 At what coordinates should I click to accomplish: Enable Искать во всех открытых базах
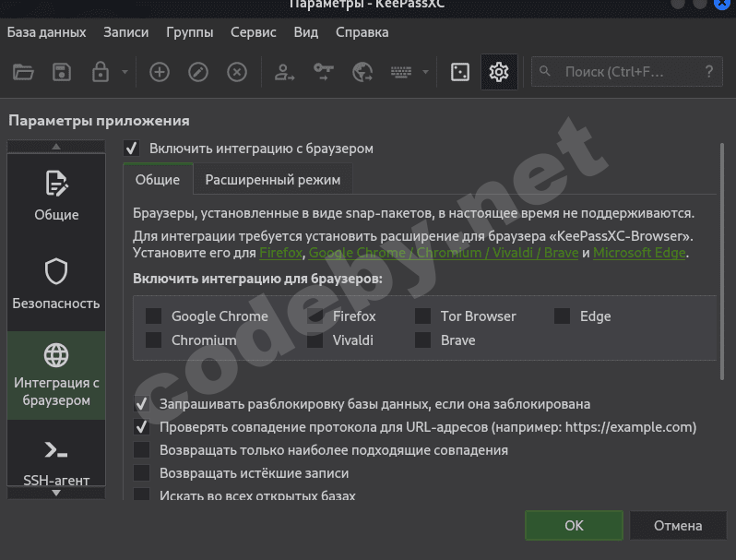(x=141, y=494)
